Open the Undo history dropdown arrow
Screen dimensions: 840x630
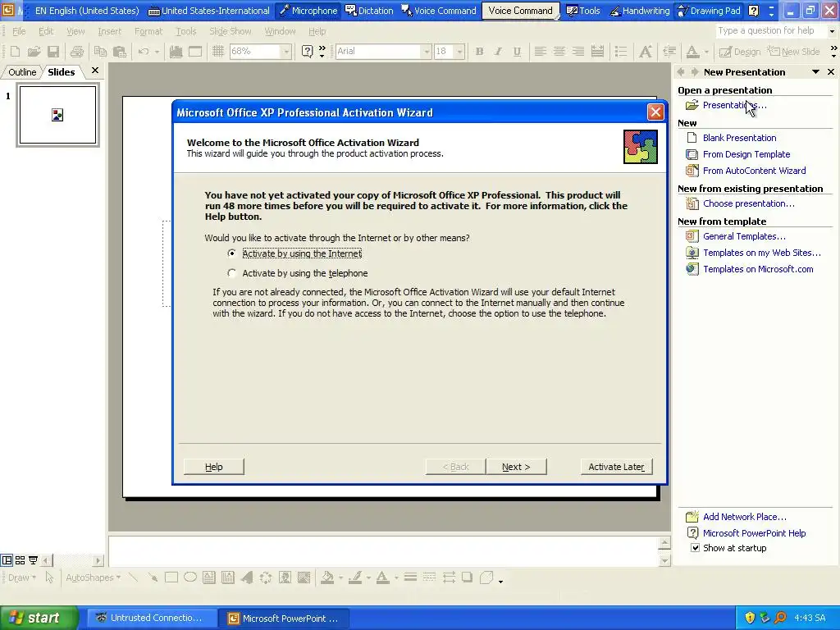tap(157, 52)
